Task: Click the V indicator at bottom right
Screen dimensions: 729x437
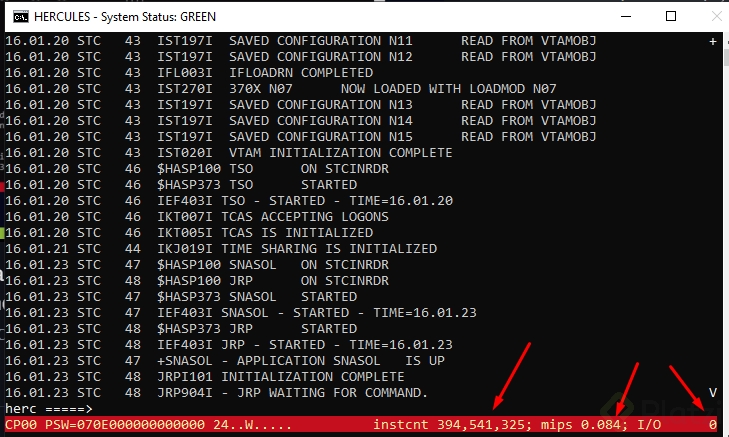Action: click(713, 392)
